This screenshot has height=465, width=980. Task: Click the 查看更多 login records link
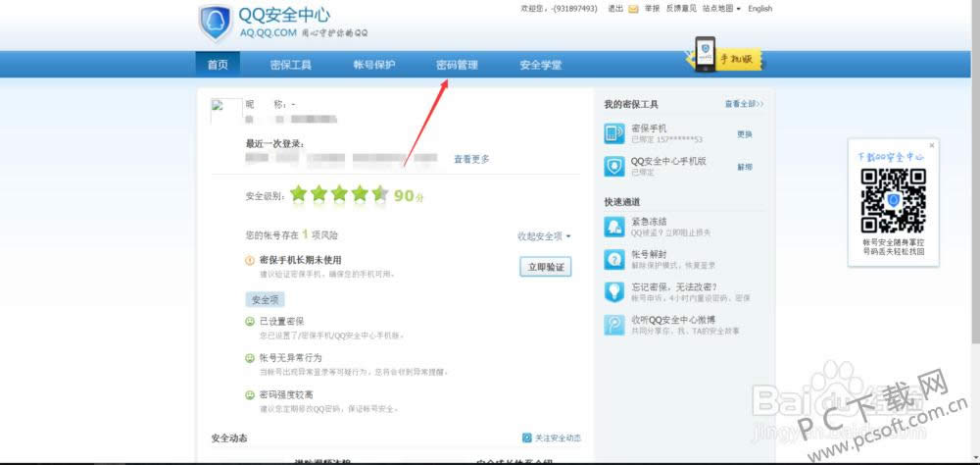[471, 159]
